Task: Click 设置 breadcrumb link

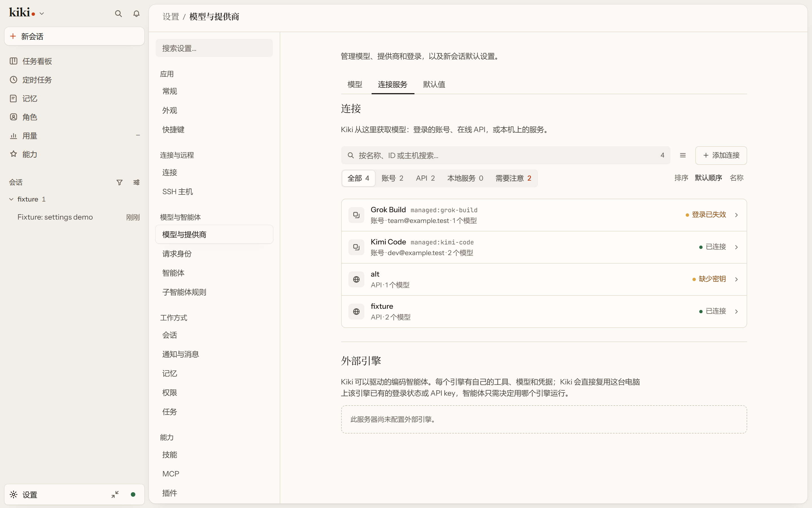Action: click(171, 16)
